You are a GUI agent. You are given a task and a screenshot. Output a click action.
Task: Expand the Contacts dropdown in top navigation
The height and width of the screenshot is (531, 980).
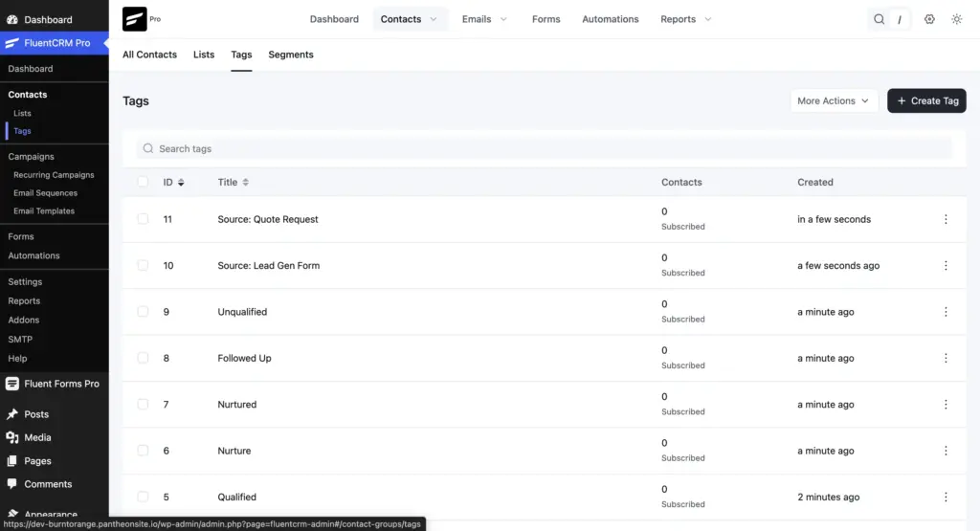tap(410, 19)
